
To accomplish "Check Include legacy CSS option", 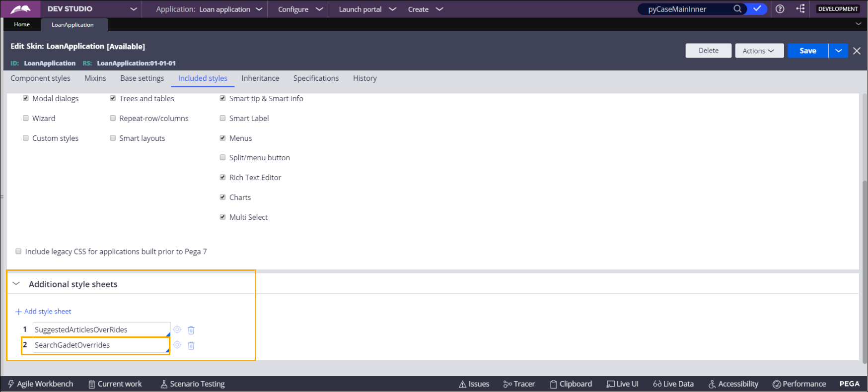I will 18,252.
